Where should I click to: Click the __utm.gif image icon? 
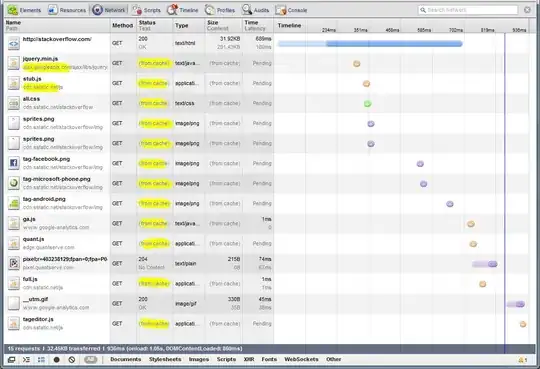(14, 304)
